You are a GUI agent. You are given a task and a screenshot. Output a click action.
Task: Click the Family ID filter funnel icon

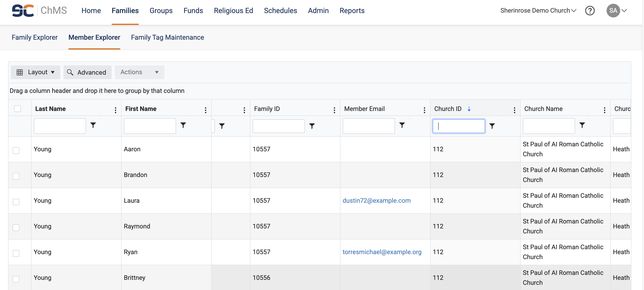[x=312, y=126]
